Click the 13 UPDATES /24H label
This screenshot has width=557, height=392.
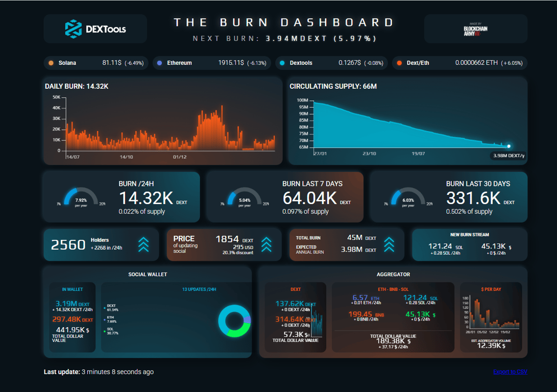pos(199,289)
